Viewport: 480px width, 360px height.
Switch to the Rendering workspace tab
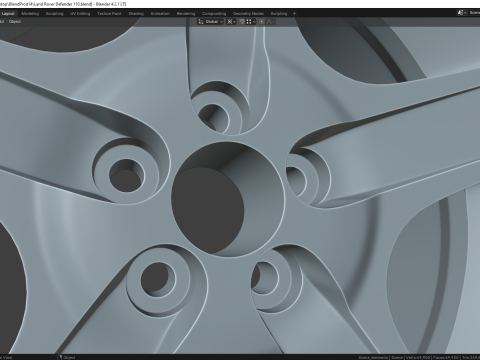coord(186,14)
